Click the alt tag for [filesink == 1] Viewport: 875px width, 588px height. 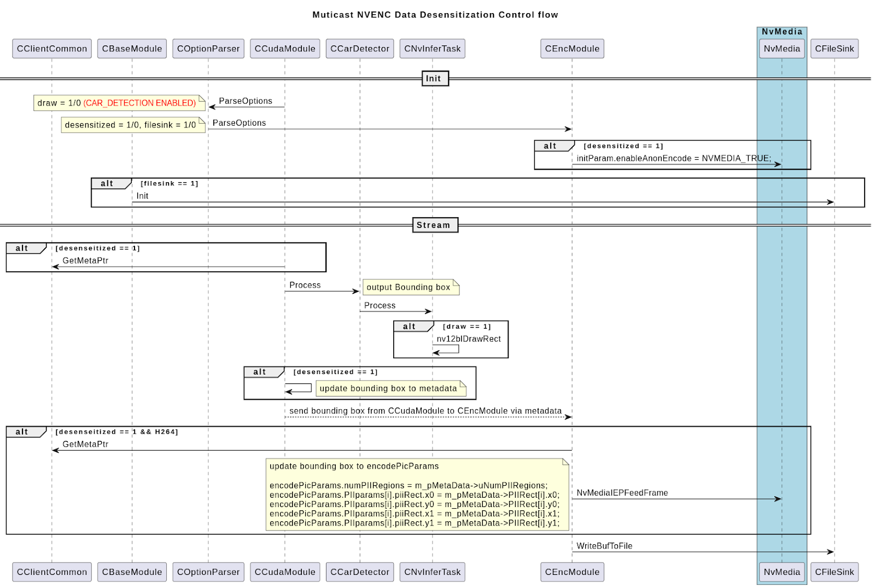coord(111,184)
